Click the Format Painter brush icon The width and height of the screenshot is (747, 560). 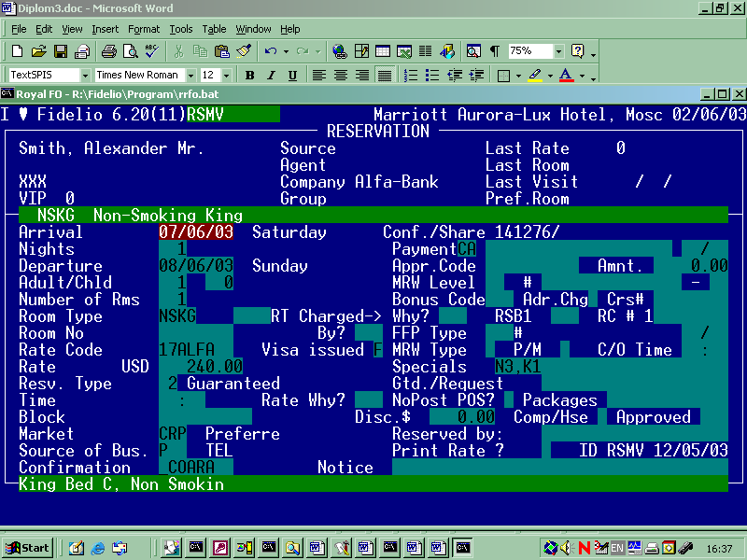[243, 51]
